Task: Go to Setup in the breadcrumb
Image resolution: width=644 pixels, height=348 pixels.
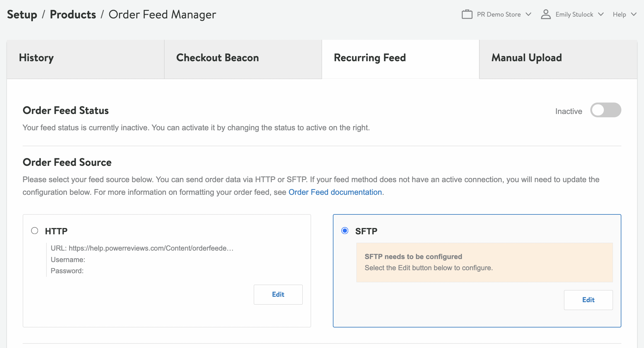Action: [x=21, y=14]
